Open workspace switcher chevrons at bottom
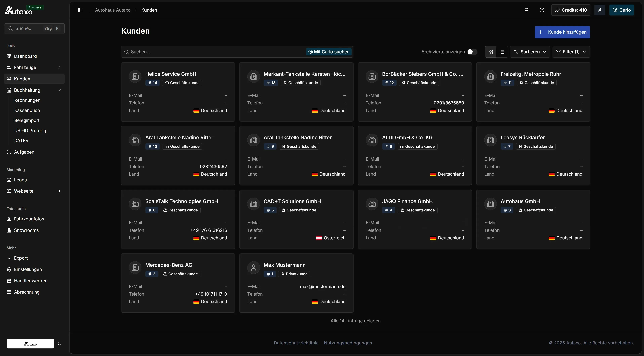644x356 pixels. click(x=59, y=344)
